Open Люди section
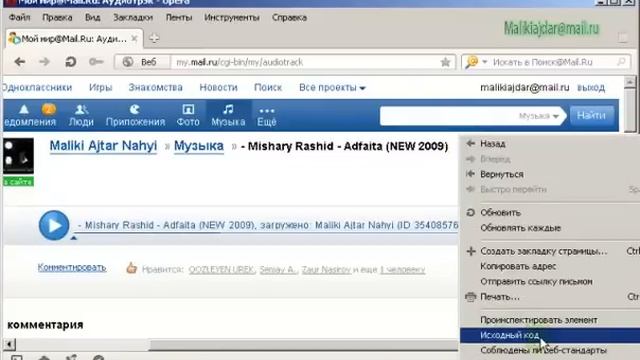 [81, 116]
